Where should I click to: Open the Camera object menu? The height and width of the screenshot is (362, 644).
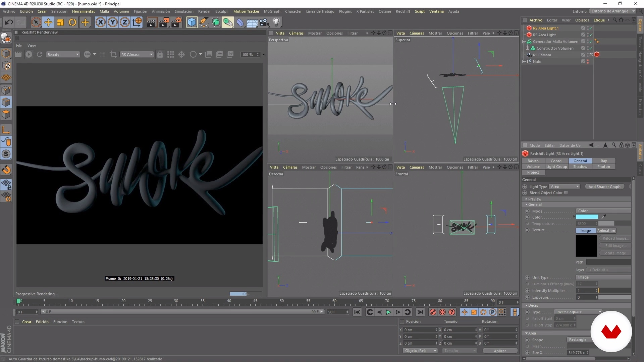tap(264, 22)
